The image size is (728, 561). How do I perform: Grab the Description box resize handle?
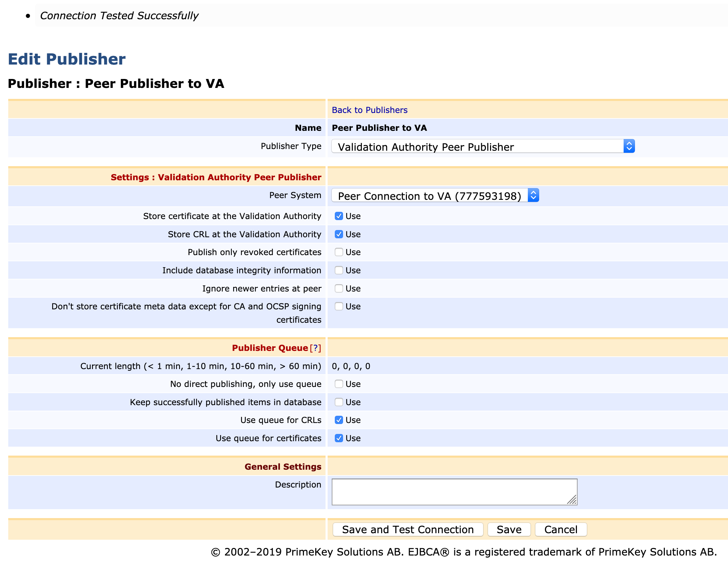[x=572, y=500]
